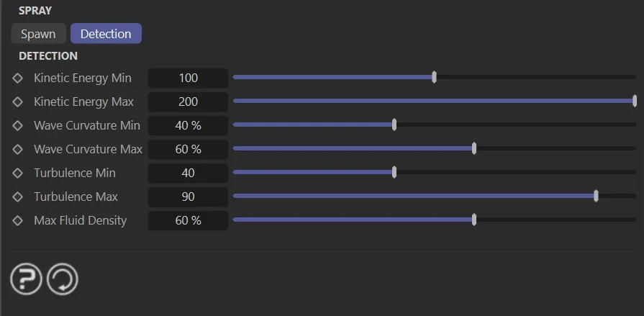Image resolution: width=644 pixels, height=316 pixels.
Task: Click the Wave Curvature Max slider handle
Action: (x=474, y=148)
